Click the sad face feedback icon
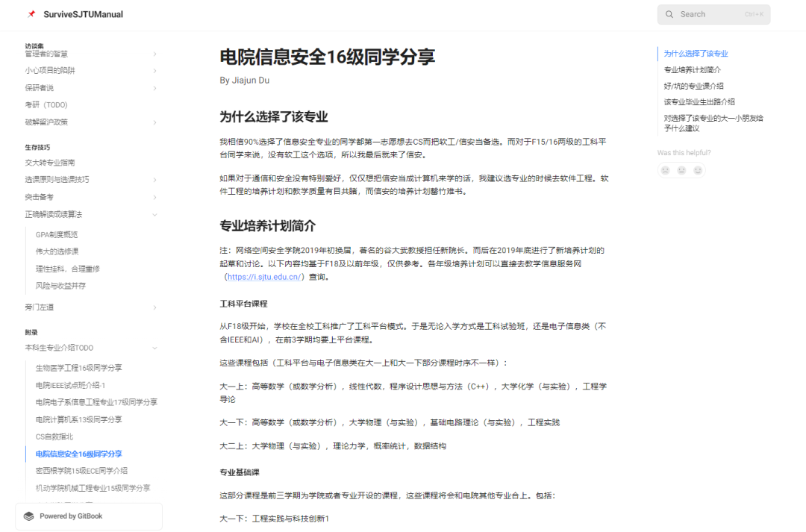This screenshot has height=532, width=806. pos(665,170)
